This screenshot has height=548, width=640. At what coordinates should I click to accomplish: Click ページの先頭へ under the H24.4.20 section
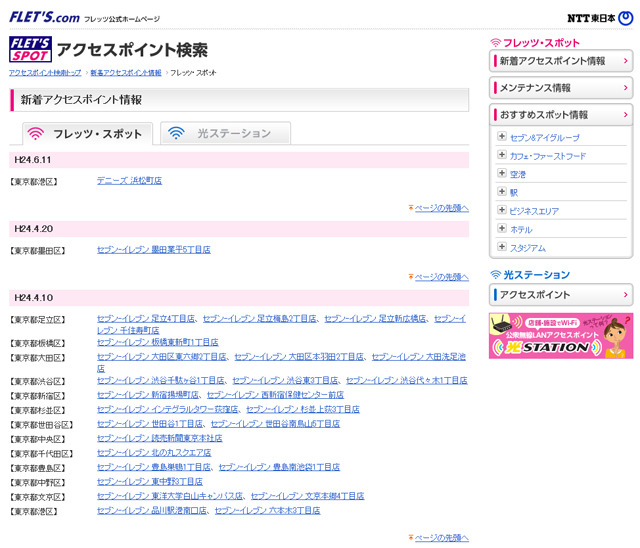(441, 277)
